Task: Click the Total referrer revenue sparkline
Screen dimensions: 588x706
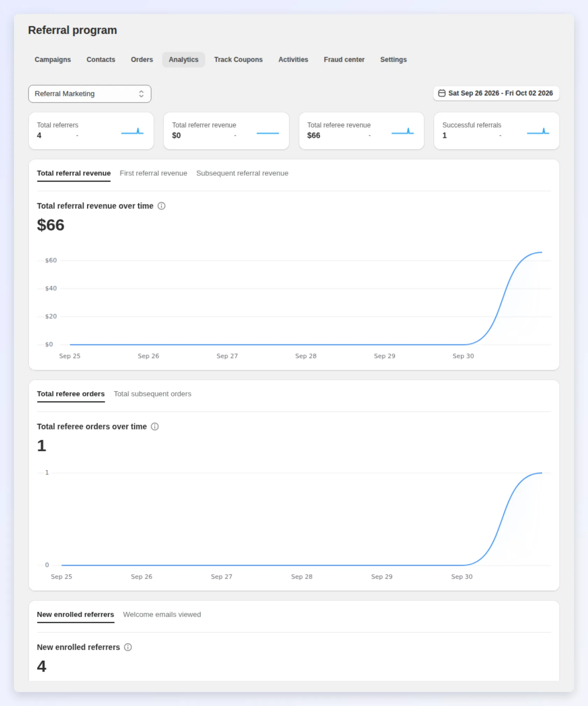Action: pyautogui.click(x=268, y=133)
